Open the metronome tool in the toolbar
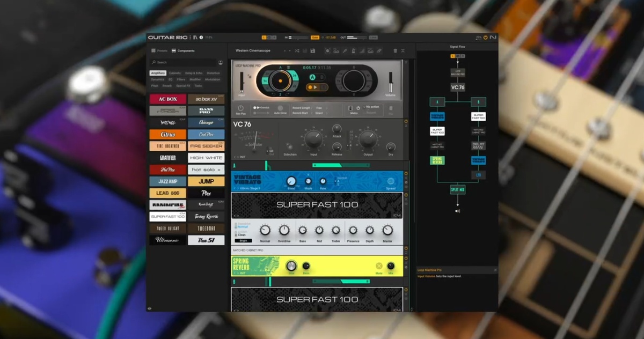Image resolution: width=644 pixels, height=339 pixels. click(x=353, y=50)
